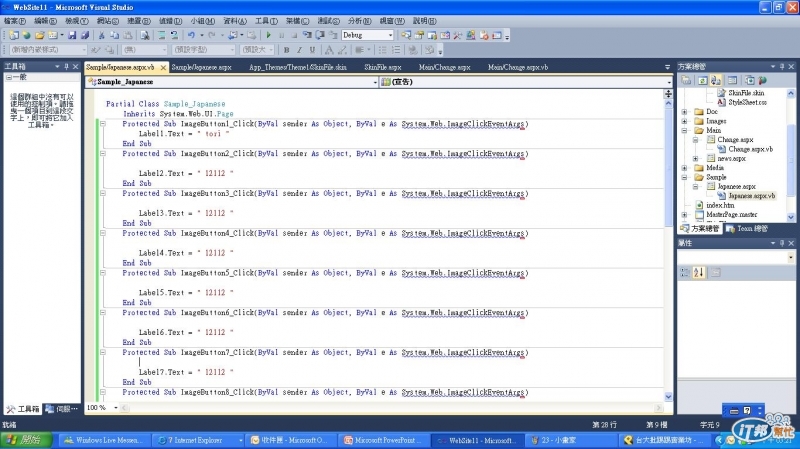Screen dimensions: 800x449
Task: Expand the Media folder node
Action: point(685,168)
